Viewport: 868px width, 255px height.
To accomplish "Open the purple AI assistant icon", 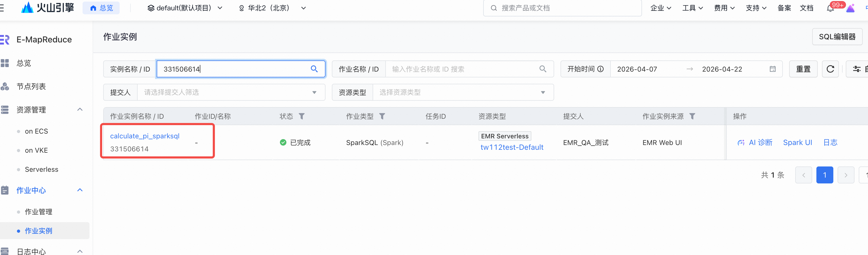I will tap(851, 8).
